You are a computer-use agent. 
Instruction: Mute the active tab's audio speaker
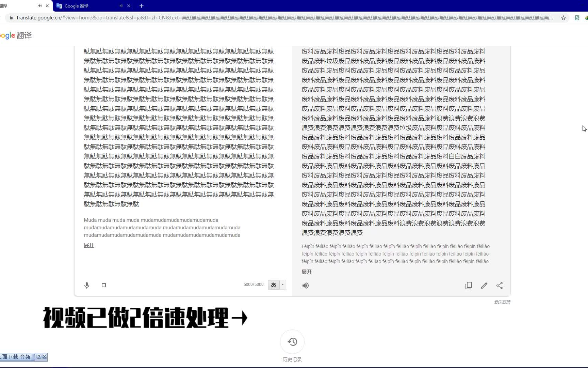pyautogui.click(x=40, y=6)
